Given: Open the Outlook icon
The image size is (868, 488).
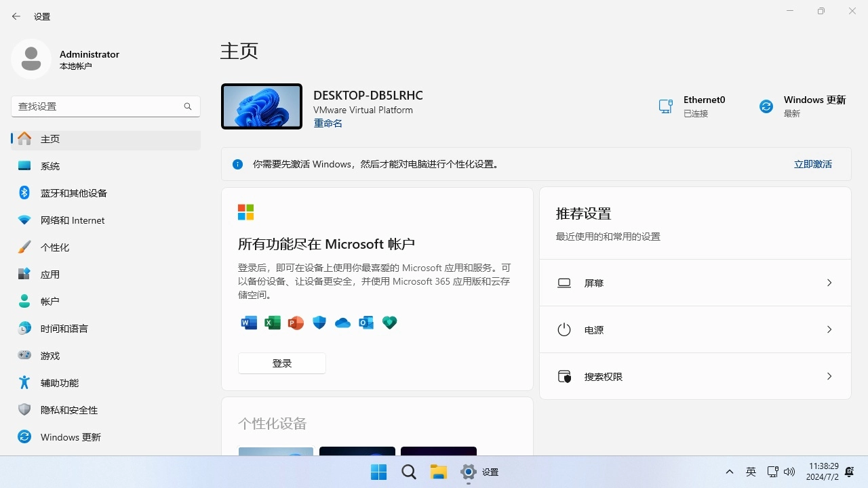Looking at the screenshot, I should pyautogui.click(x=366, y=323).
